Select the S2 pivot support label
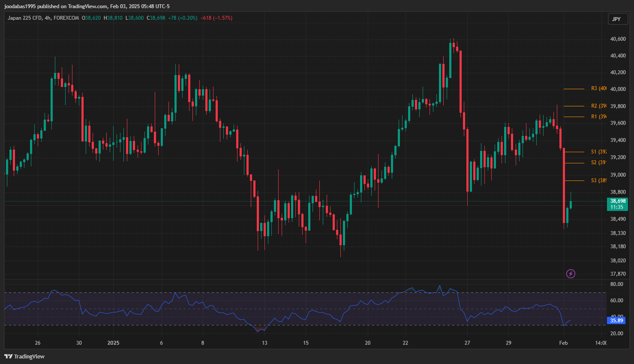 pos(598,162)
